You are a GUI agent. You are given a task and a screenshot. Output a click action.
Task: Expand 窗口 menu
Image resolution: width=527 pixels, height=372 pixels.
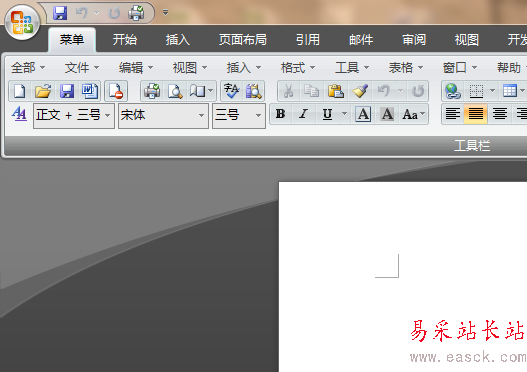coord(460,68)
